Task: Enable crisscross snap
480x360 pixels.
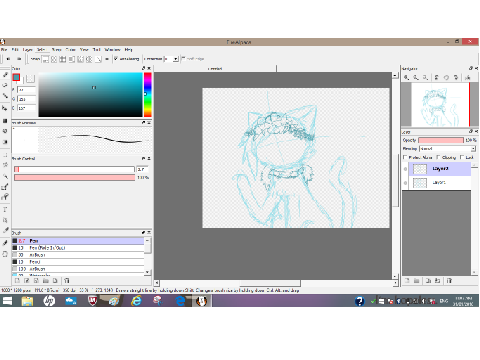Action: 63,59
